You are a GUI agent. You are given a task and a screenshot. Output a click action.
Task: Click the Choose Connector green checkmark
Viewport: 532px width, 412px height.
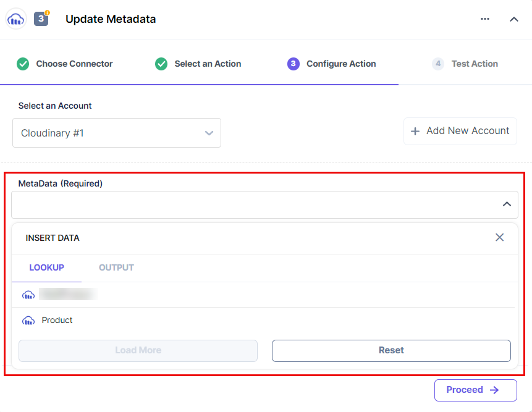coord(23,64)
